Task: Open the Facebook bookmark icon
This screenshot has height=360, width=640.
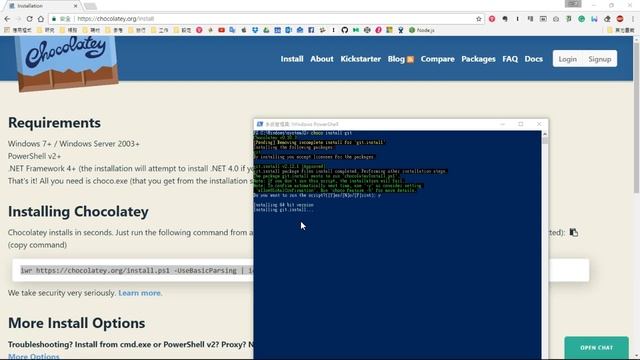Action: 311,30
